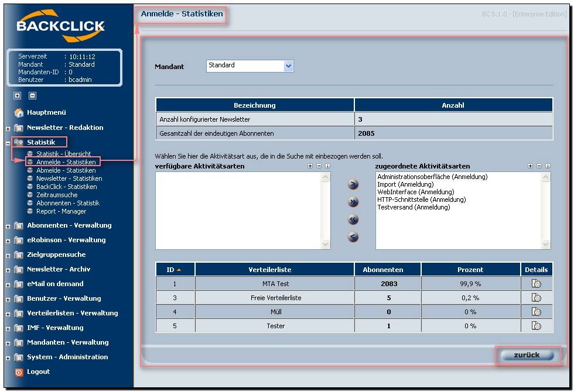Click the Logout power icon

click(x=19, y=372)
